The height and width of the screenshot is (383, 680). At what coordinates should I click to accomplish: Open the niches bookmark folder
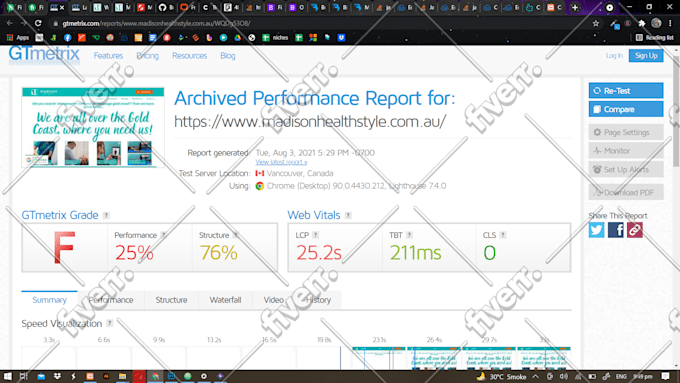coord(275,38)
